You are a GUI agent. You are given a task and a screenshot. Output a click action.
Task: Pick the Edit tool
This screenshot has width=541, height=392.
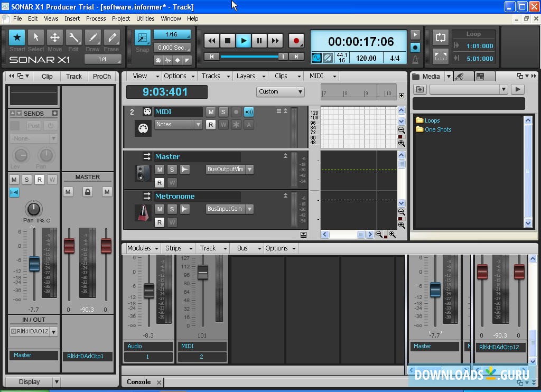click(73, 38)
